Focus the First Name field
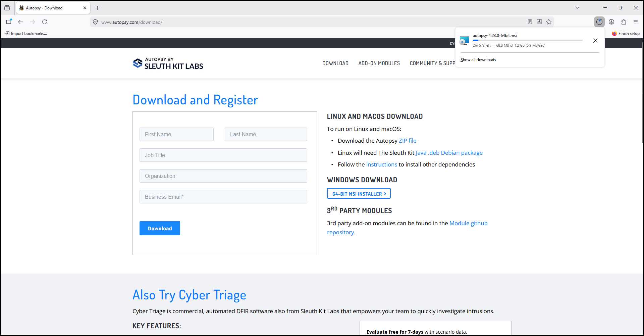The height and width of the screenshot is (336, 644). tap(176, 134)
